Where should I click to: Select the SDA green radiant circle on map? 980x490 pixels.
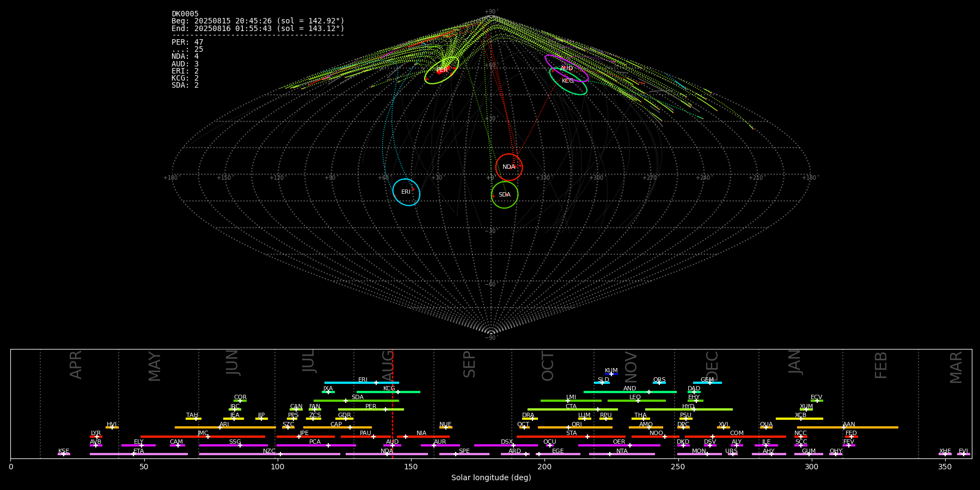(505, 194)
